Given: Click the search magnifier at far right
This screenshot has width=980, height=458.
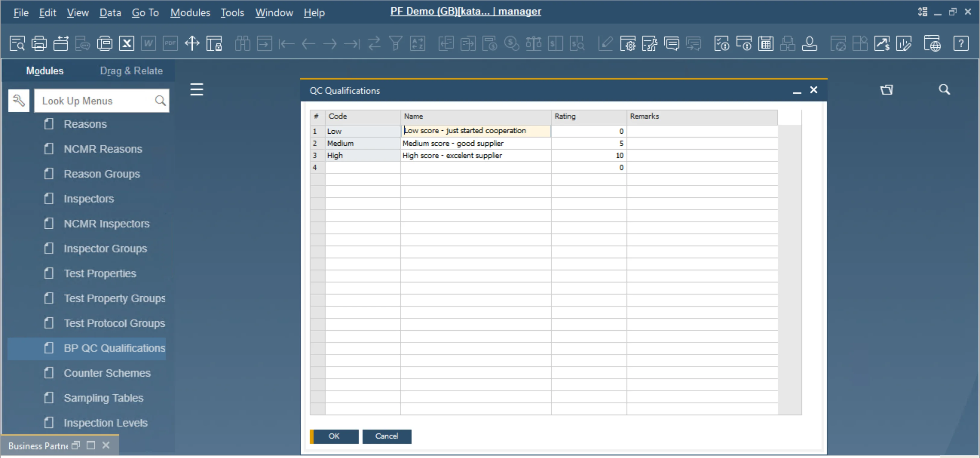Looking at the screenshot, I should pos(944,90).
